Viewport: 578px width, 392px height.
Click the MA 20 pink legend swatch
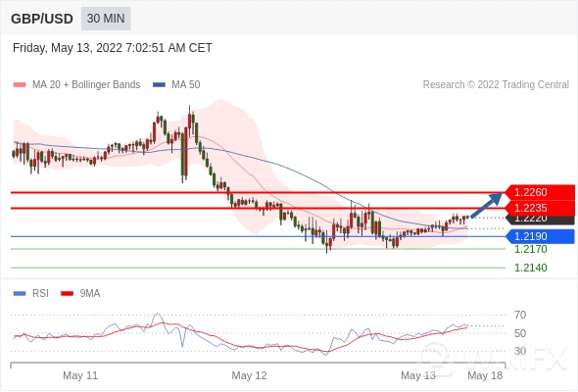(x=20, y=85)
